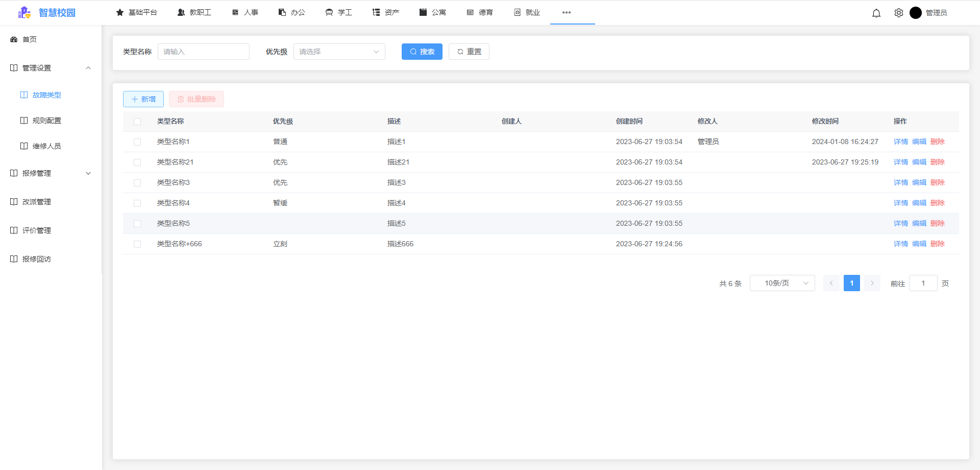Viewport: 980px width, 470px height.
Task: Check the checkbox for row 类型名称1
Action: tap(137, 142)
